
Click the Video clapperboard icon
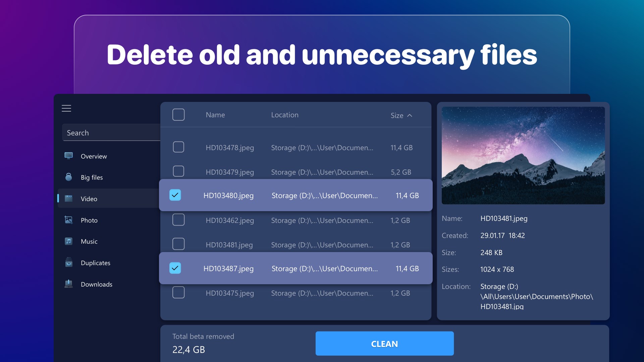[69, 198]
